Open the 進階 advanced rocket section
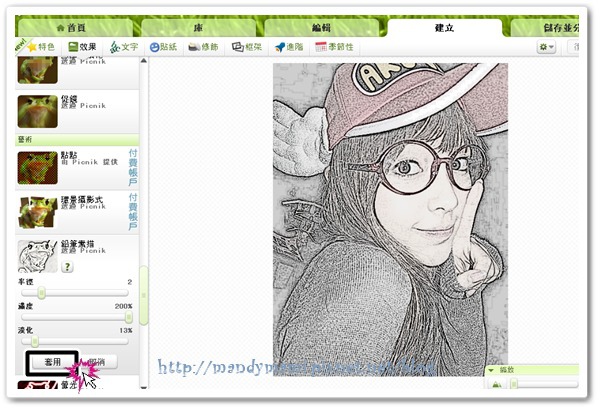Viewport: 600px width, 410px height. click(x=289, y=47)
